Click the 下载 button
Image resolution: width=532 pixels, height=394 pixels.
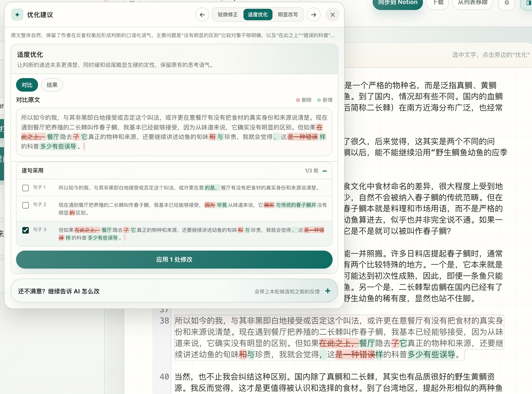(x=438, y=3)
